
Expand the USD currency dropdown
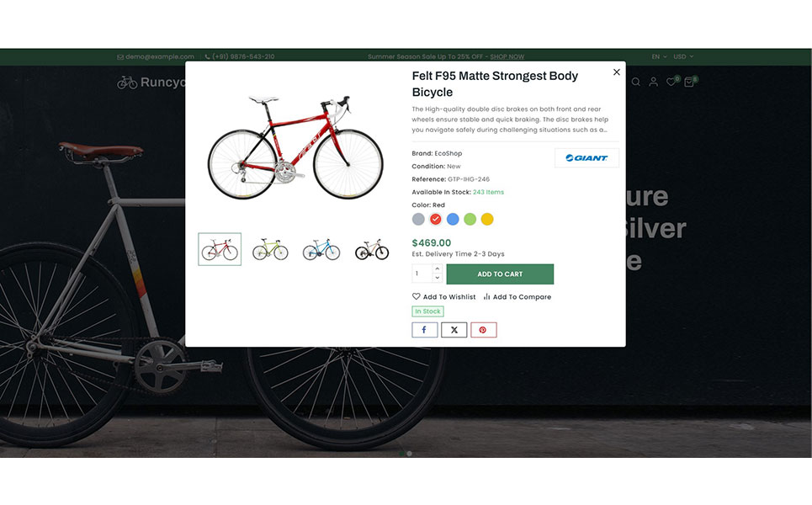pos(683,56)
